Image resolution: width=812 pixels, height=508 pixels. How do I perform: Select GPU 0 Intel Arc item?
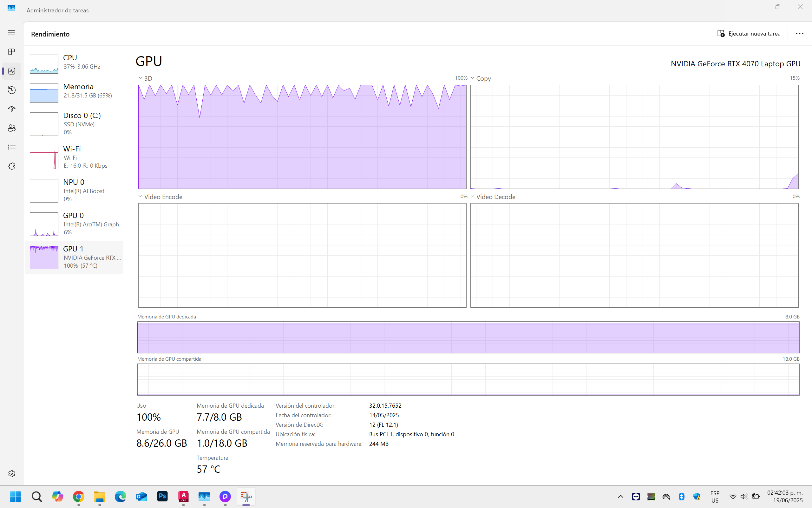(x=74, y=224)
